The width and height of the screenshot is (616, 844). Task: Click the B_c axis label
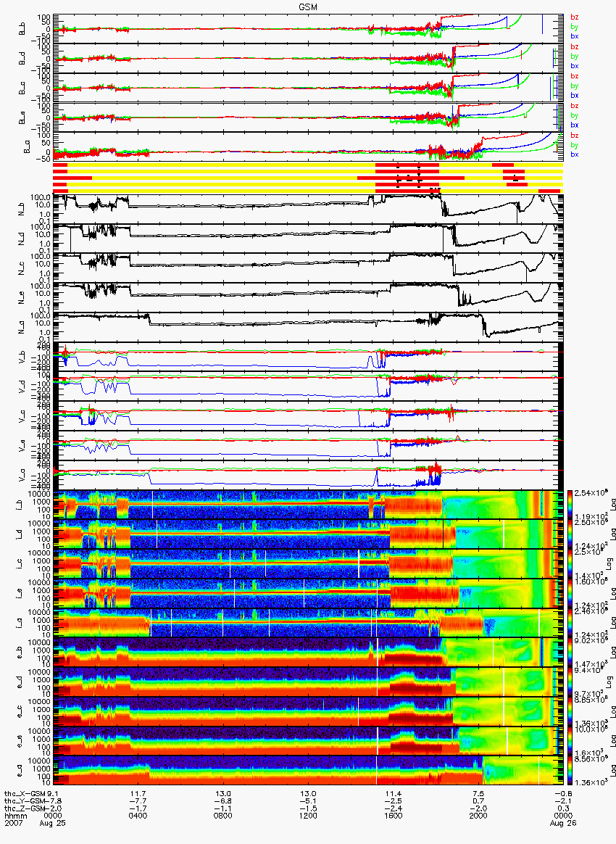point(22,88)
